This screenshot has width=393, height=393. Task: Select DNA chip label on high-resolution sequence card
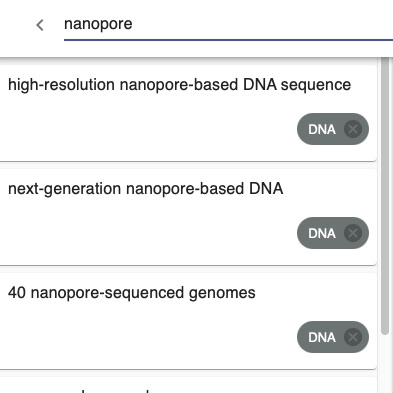(322, 129)
